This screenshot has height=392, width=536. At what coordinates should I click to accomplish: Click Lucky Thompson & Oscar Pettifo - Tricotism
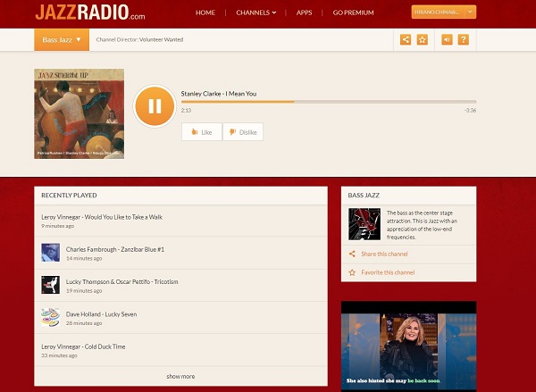coord(122,281)
